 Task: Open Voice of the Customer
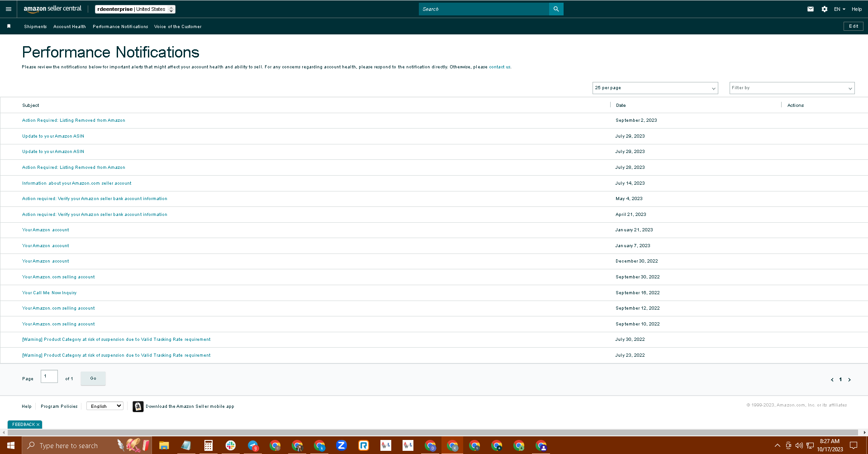tap(178, 27)
